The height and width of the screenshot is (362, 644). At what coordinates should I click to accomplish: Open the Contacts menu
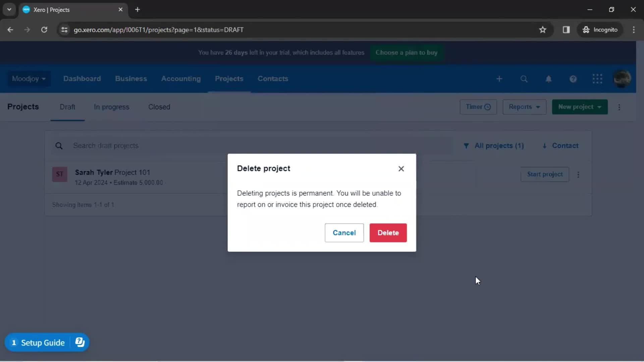273,78
